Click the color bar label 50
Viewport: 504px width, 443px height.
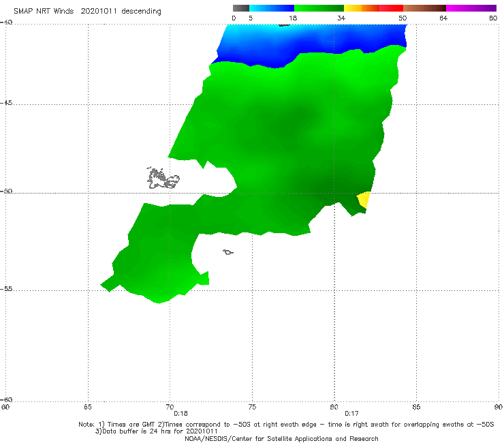[403, 18]
